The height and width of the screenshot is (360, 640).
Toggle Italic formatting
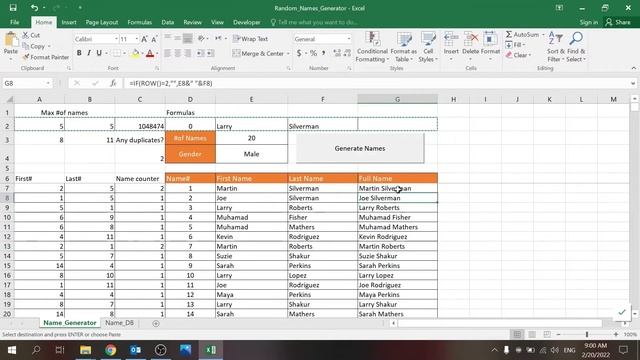(89, 53)
